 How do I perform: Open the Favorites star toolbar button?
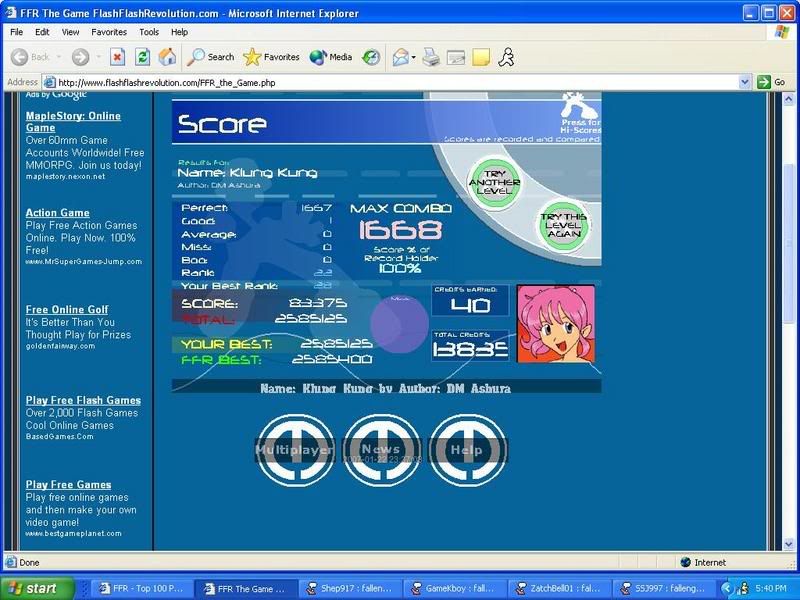tap(271, 57)
